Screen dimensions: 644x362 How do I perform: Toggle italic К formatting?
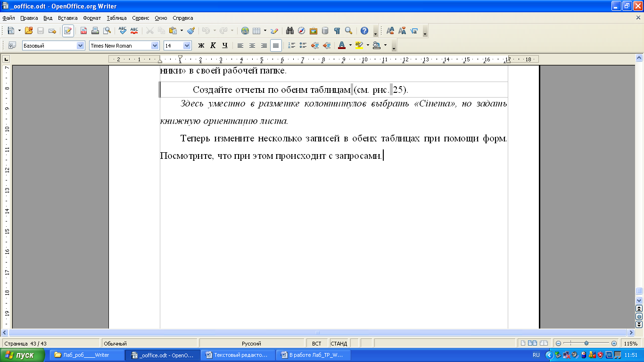point(213,45)
